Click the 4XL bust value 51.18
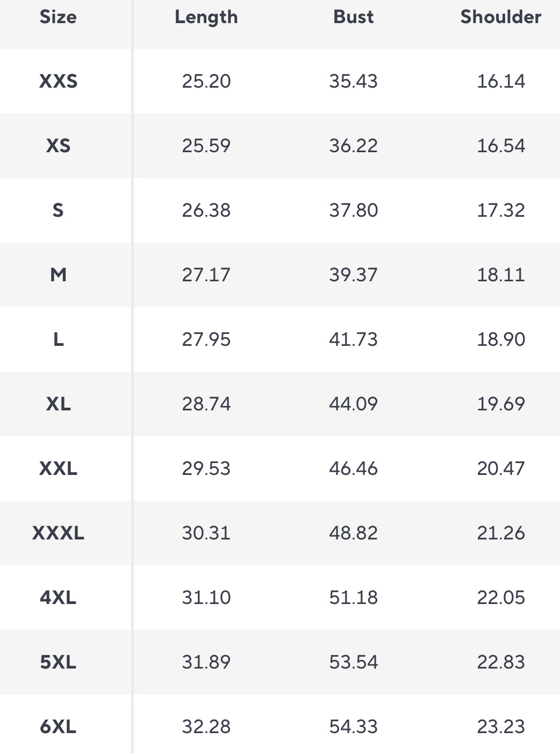This screenshot has width=560, height=753. [x=353, y=598]
